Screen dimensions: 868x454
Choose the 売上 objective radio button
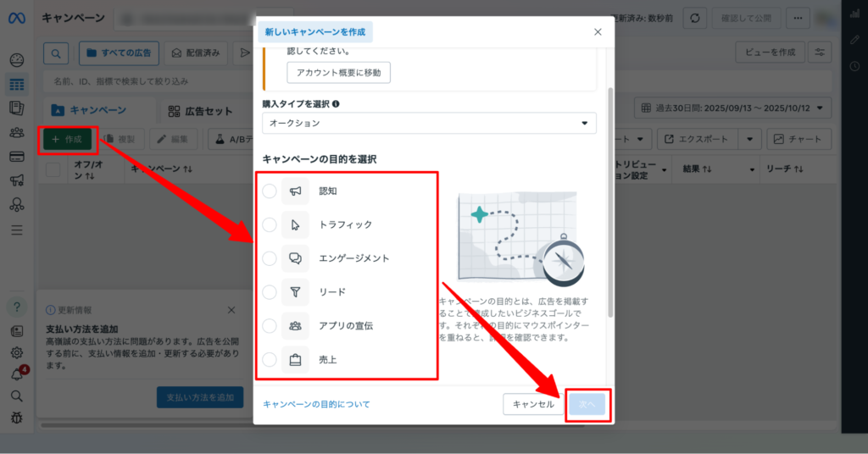tap(270, 360)
